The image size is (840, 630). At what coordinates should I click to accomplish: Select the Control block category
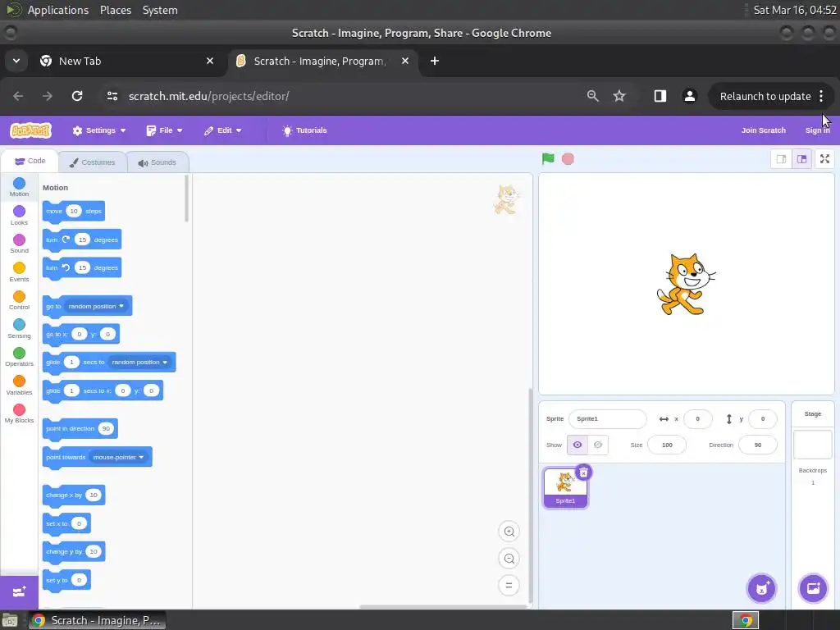pyautogui.click(x=20, y=300)
